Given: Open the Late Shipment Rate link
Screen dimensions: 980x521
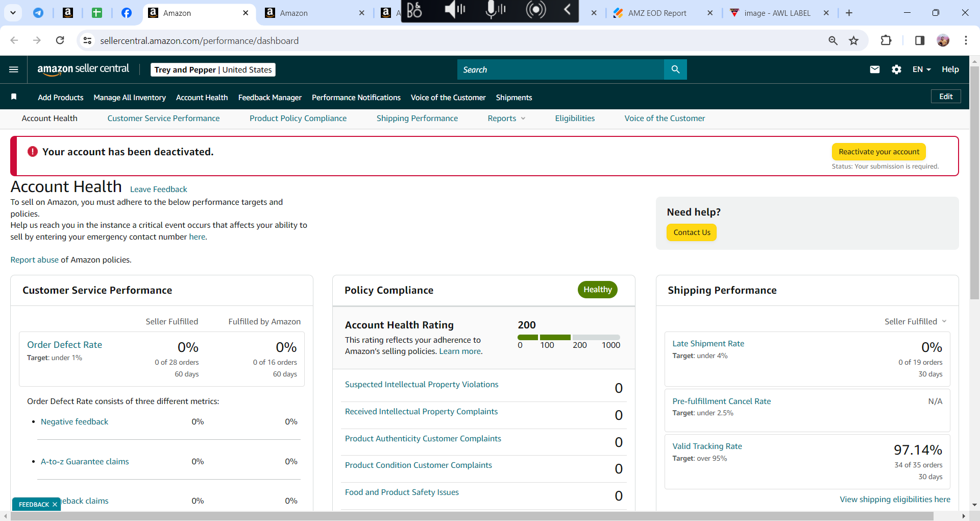Looking at the screenshot, I should tap(708, 344).
